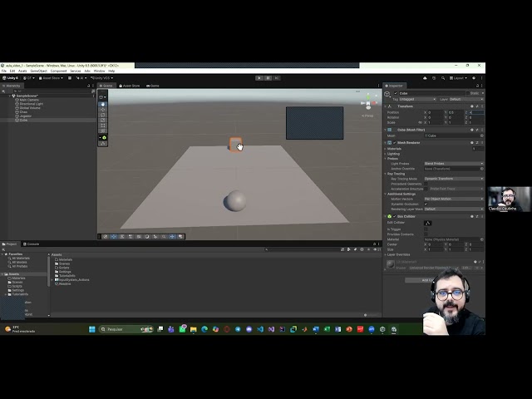Open the Window menu
This screenshot has width=532, height=399.
pyautogui.click(x=99, y=71)
